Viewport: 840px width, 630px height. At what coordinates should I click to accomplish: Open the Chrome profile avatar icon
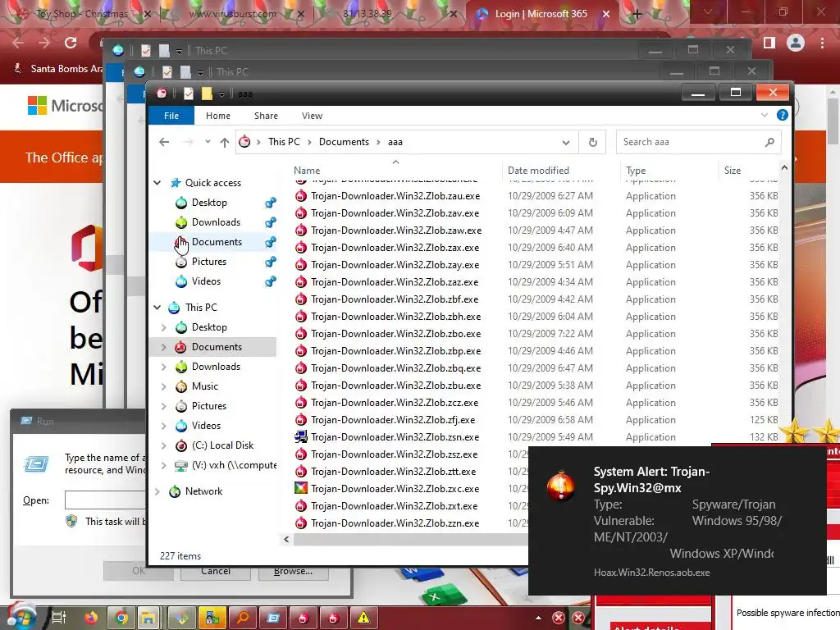pyautogui.click(x=796, y=43)
